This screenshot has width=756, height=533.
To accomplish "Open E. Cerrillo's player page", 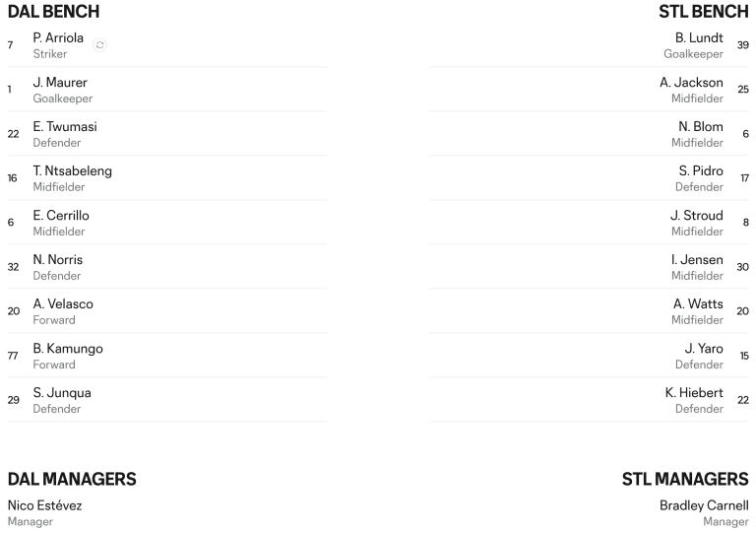I will coord(166,223).
